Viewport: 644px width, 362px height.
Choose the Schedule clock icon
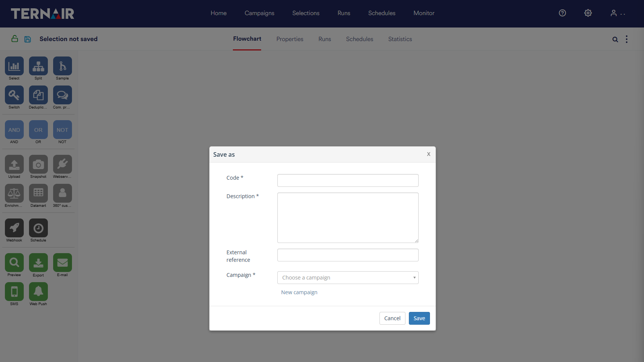tap(38, 228)
